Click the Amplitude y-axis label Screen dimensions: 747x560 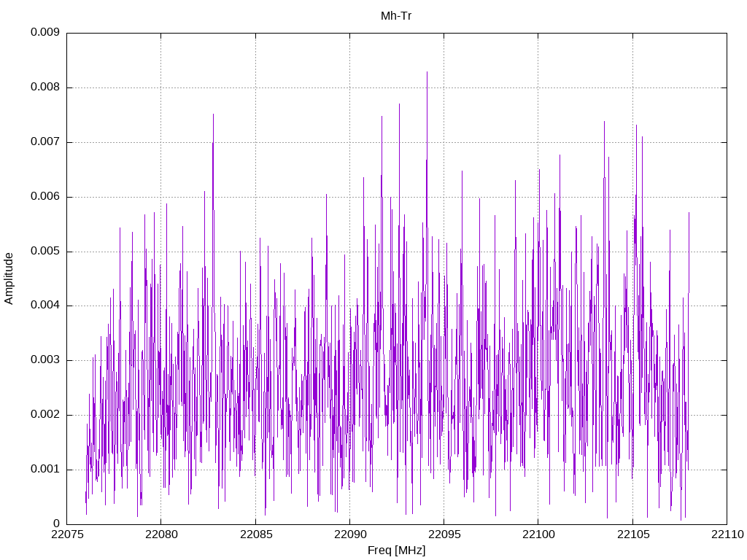coord(9,279)
